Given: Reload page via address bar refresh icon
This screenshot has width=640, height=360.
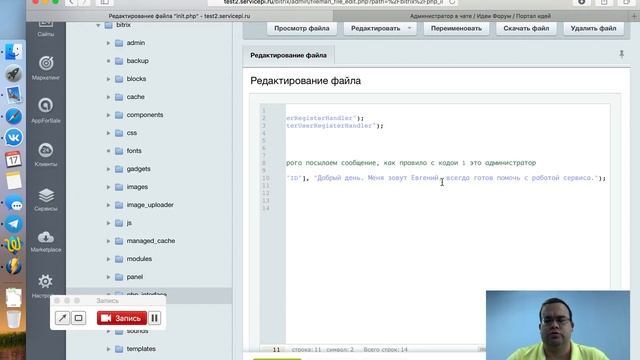Looking at the screenshot, I should coord(452,2).
